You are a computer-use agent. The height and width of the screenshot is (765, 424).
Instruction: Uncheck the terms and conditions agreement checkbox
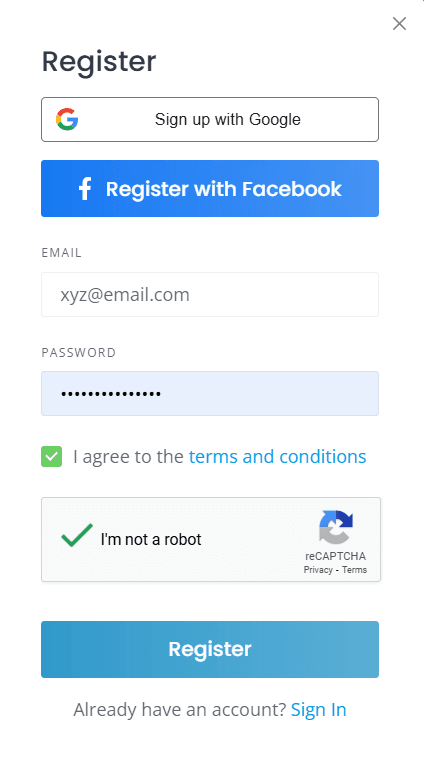(52, 457)
